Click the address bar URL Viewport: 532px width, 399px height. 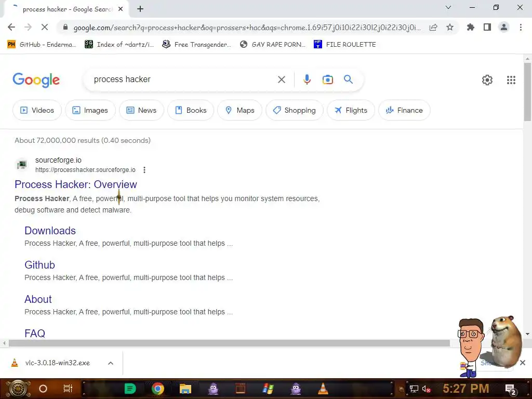click(x=247, y=28)
